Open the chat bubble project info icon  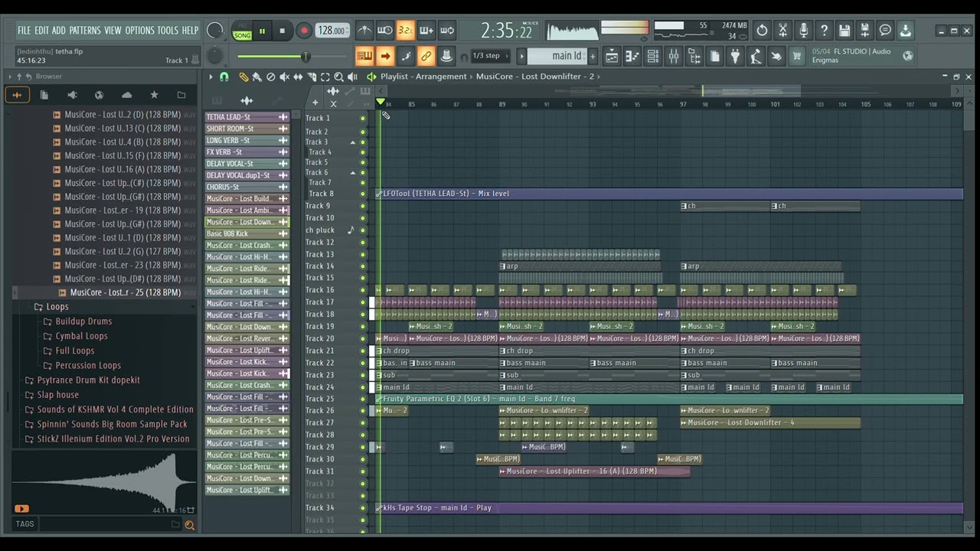(885, 31)
